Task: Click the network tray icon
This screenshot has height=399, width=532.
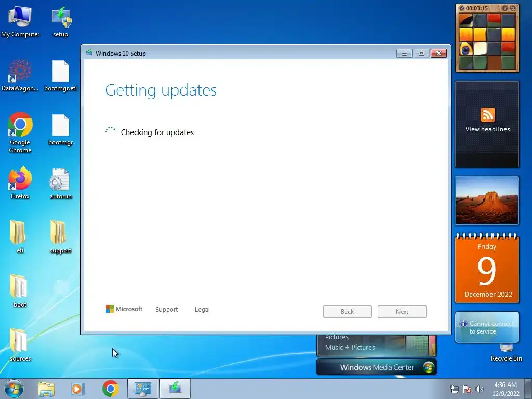Action: coord(454,389)
